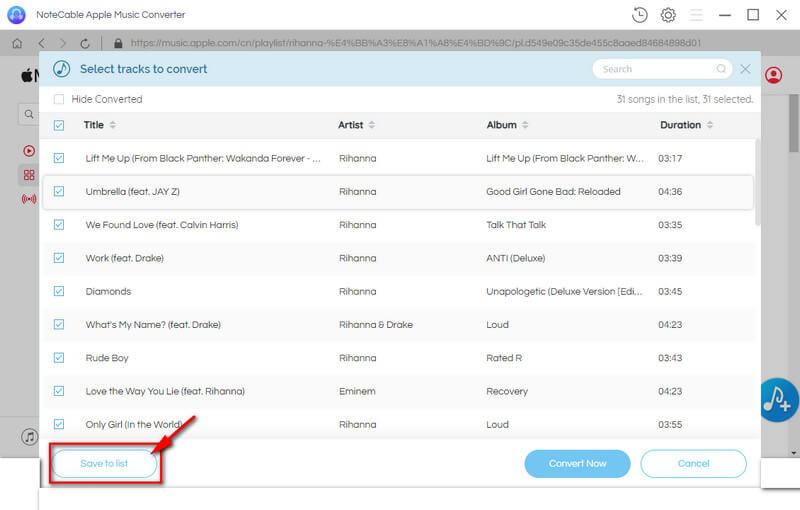Image resolution: width=800 pixels, height=510 pixels.
Task: Open Browse grid icon in sidebar
Action: tap(29, 175)
